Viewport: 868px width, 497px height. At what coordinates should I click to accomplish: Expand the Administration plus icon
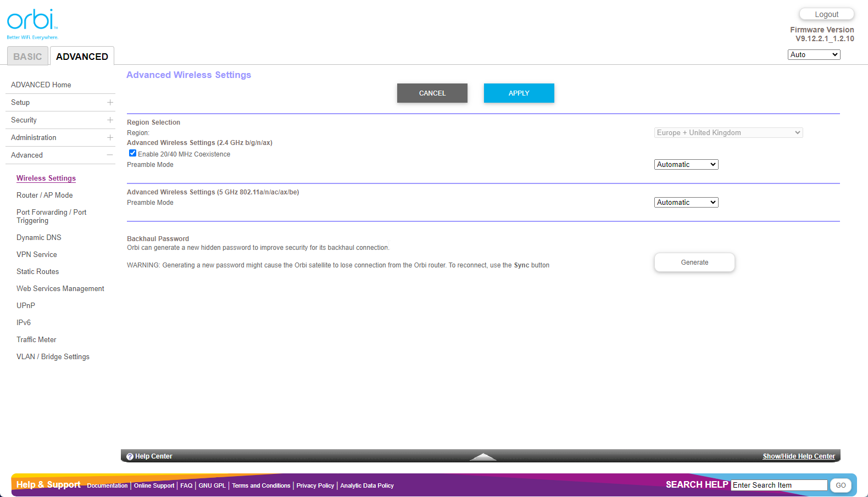(110, 138)
